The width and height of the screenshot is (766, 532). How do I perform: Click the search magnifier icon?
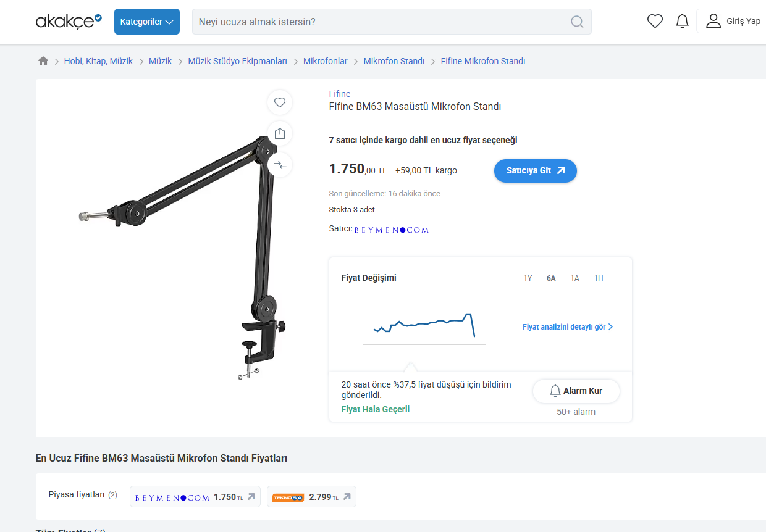(x=577, y=22)
